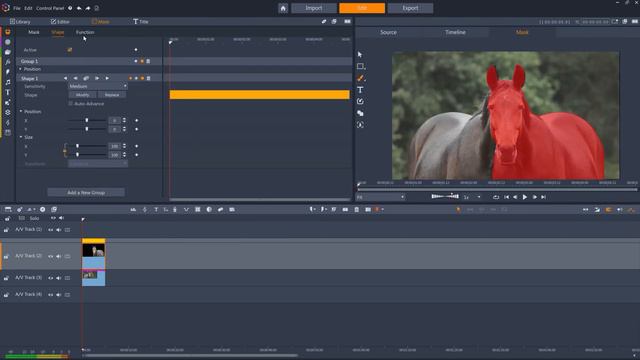Open the File menu
Screen dimensions: 640x360
point(17,8)
